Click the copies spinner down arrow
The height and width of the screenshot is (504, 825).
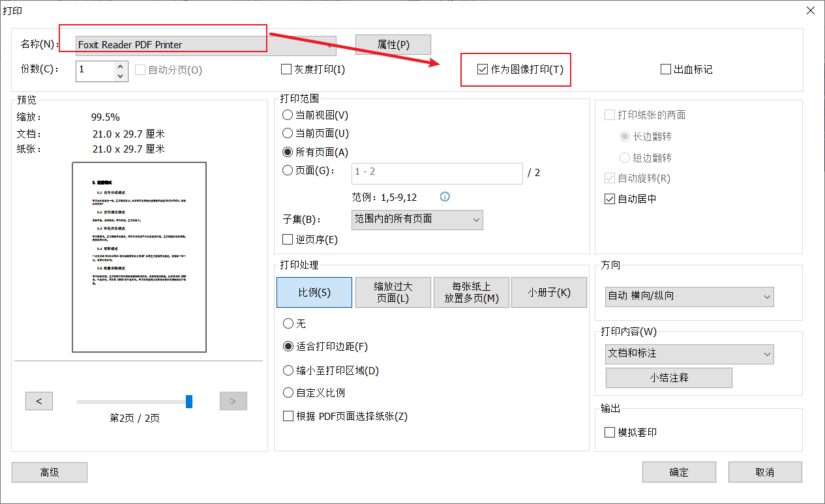120,76
